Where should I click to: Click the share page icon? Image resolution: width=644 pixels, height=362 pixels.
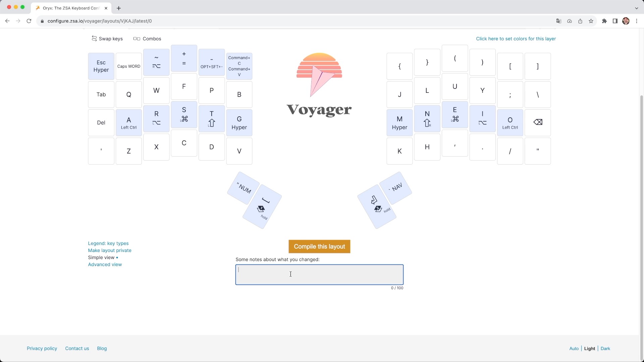(580, 21)
